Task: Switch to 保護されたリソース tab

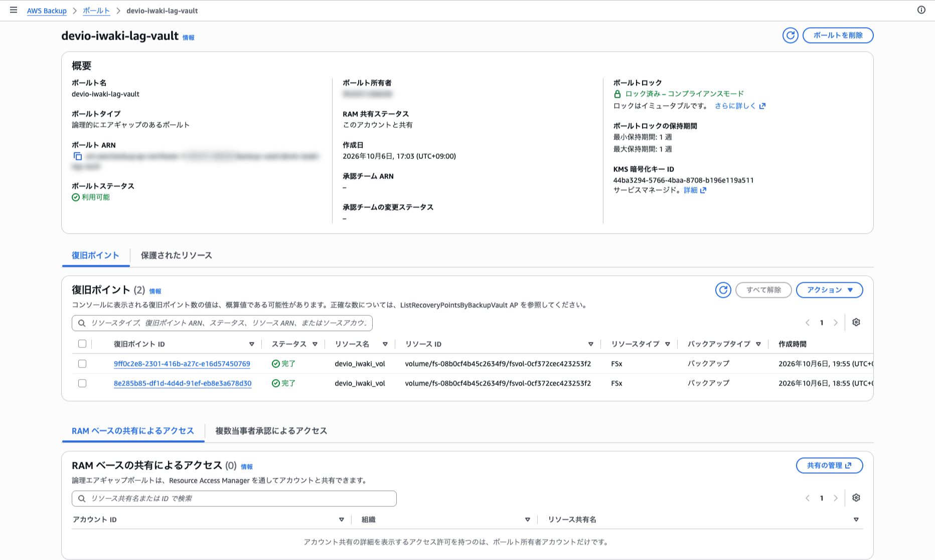Action: 177,256
